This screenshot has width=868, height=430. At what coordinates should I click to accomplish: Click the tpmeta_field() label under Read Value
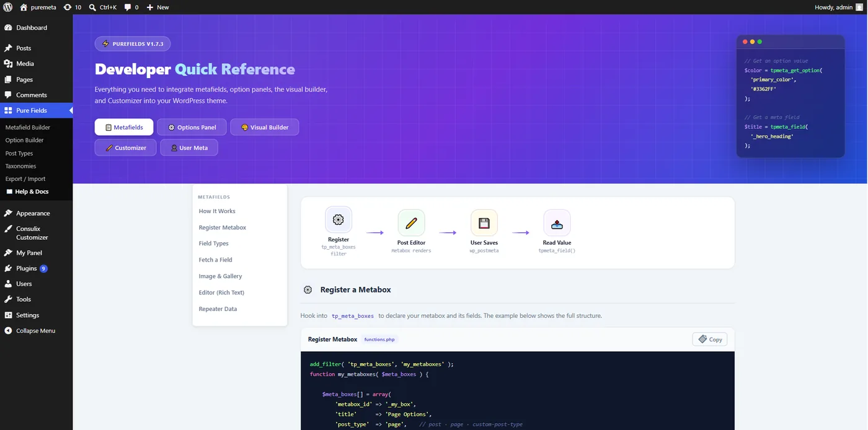click(557, 251)
